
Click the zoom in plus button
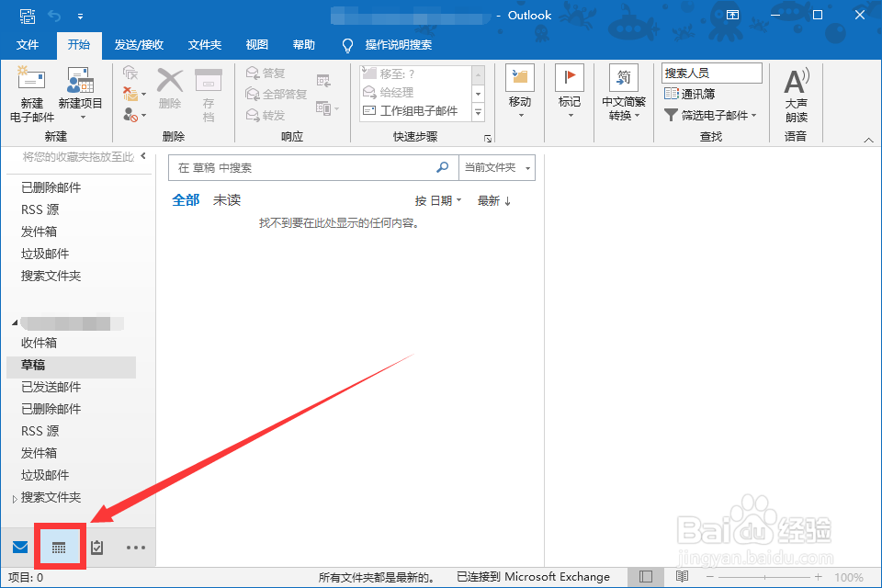(819, 577)
